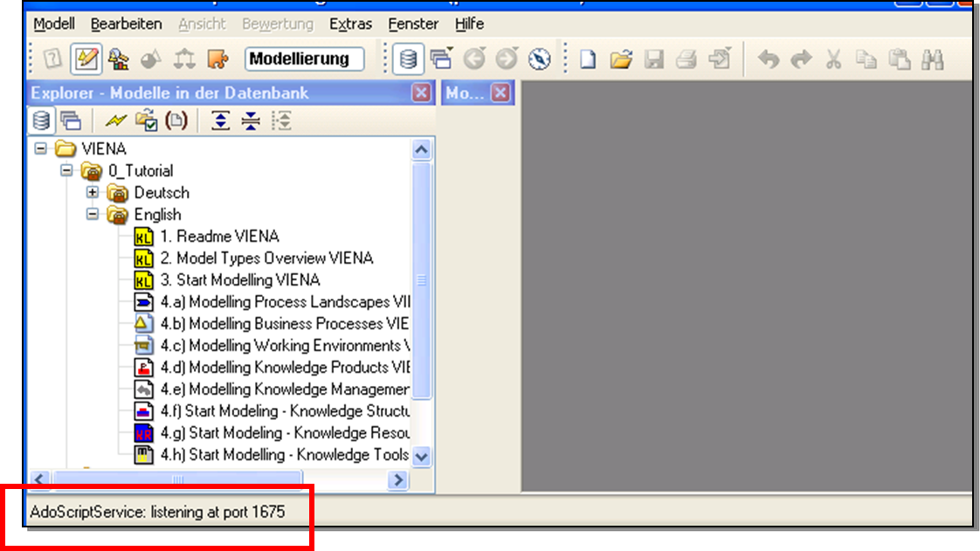
Task: Close the Mo... panel
Action: (x=500, y=93)
